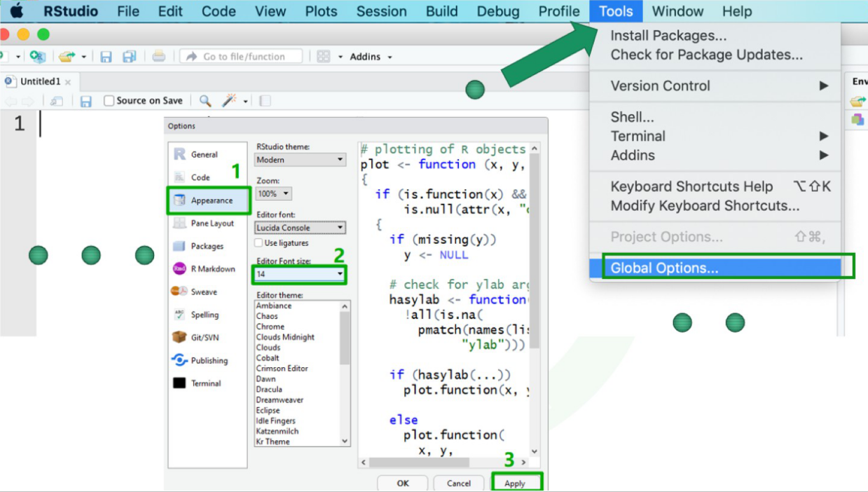Select the Dracula editor theme
The height and width of the screenshot is (492, 868).
click(269, 389)
